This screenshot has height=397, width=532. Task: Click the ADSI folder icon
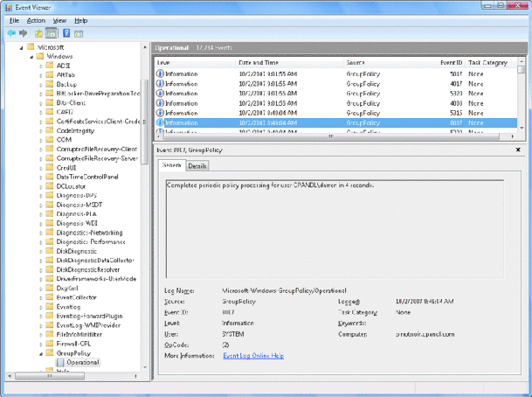(x=50, y=66)
